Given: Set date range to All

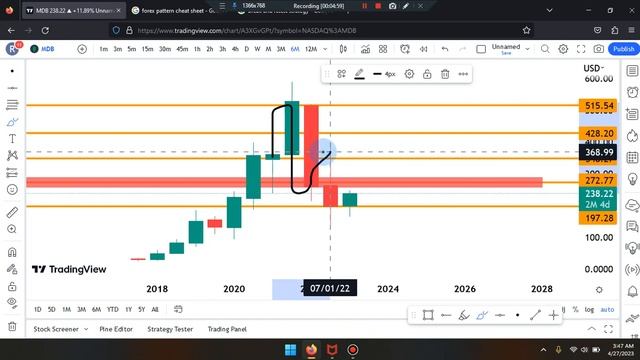Looking at the screenshot, I should pyautogui.click(x=155, y=309).
